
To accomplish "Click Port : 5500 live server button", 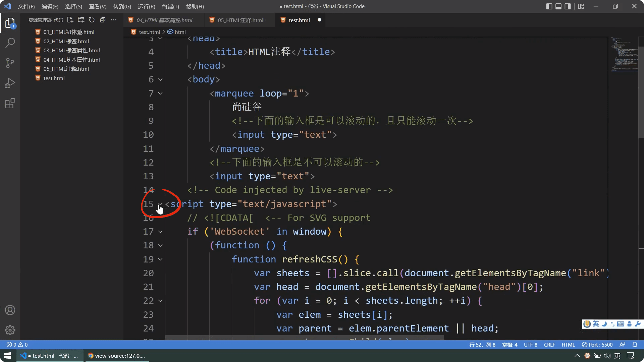I will coord(597,345).
